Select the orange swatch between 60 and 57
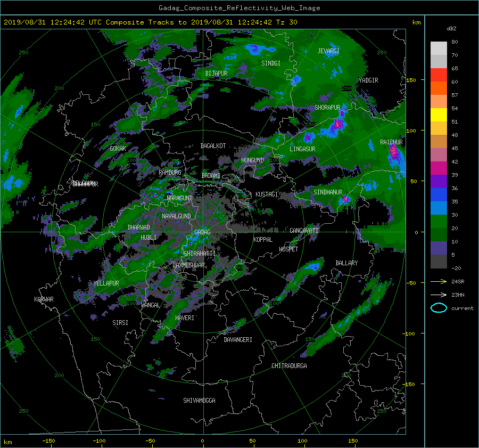Image resolution: width=479 pixels, height=448 pixels. pyautogui.click(x=439, y=88)
